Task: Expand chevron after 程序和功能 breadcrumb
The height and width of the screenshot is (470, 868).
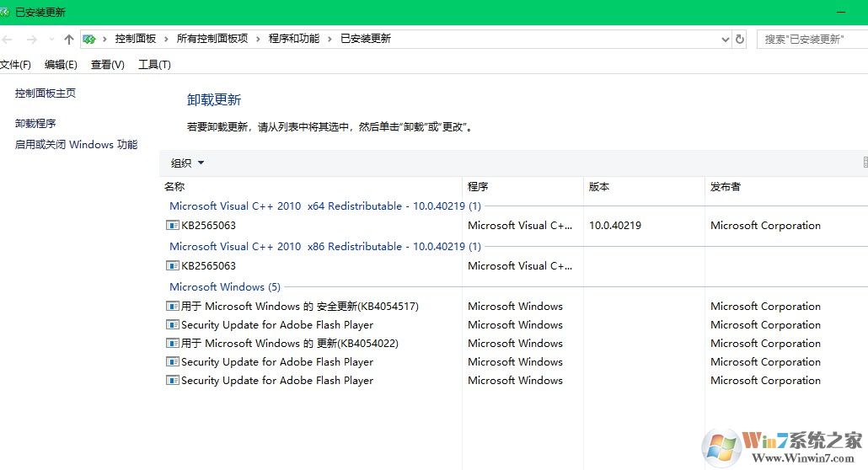Action: [x=330, y=39]
